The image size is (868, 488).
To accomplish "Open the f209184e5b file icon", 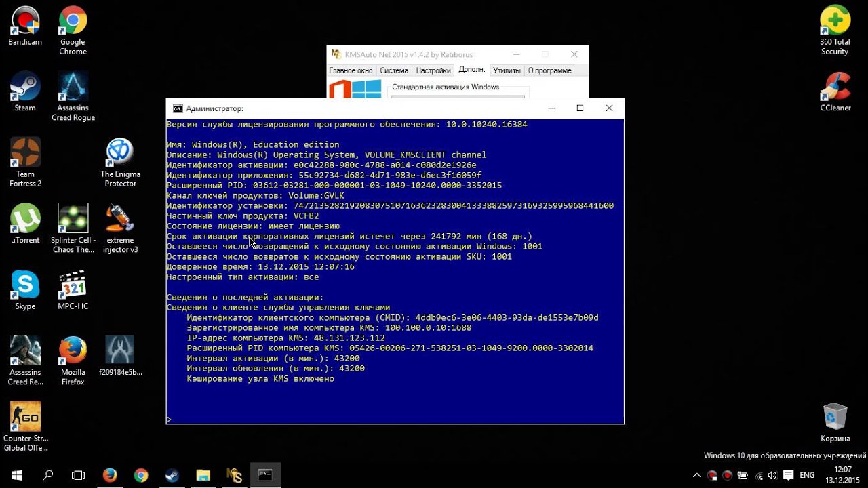I will point(120,356).
